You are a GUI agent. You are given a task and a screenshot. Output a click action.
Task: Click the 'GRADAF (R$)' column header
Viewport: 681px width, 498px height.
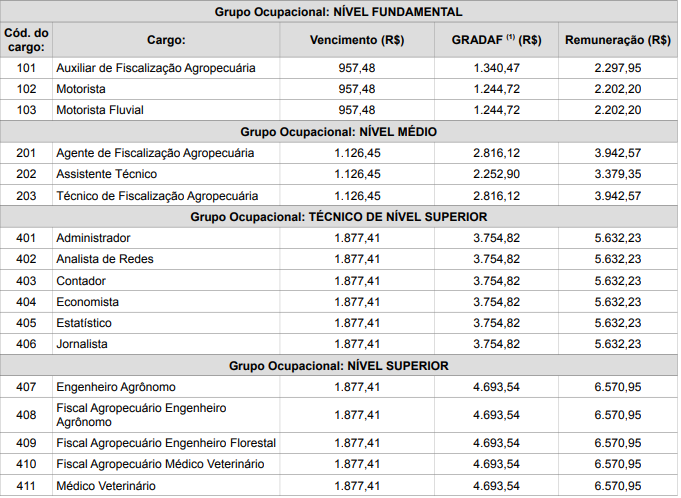496,41
